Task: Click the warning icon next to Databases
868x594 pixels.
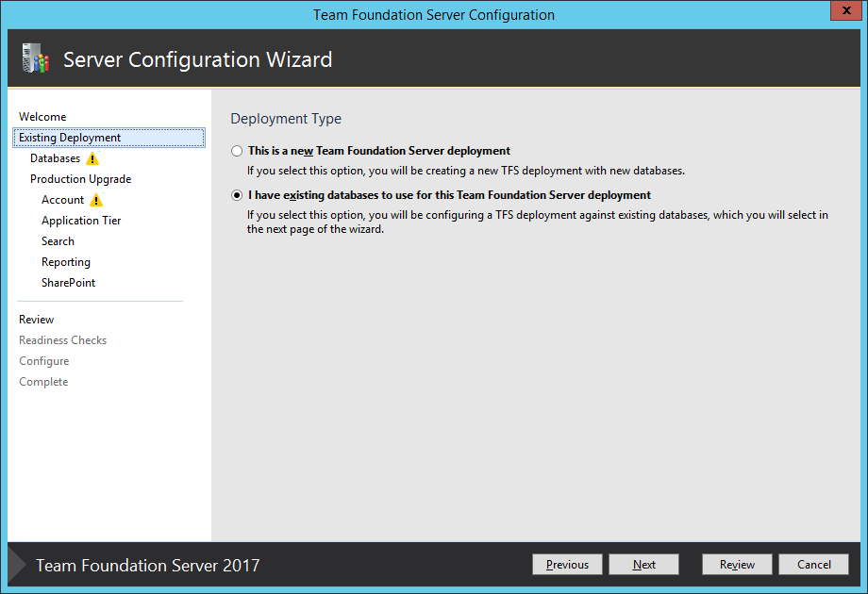Action: pos(92,158)
